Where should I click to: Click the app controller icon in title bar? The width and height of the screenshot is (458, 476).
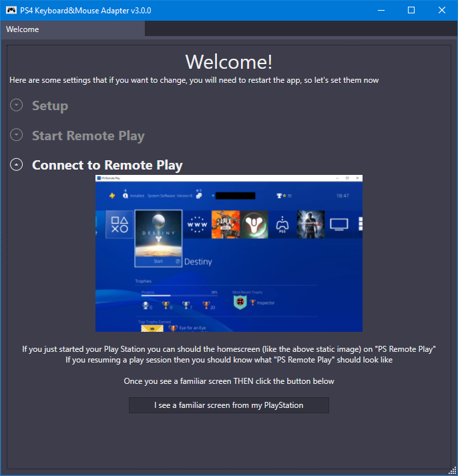point(11,10)
